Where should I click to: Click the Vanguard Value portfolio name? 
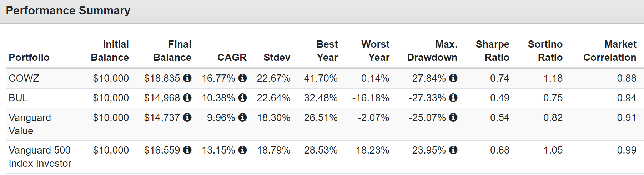pyautogui.click(x=30, y=124)
